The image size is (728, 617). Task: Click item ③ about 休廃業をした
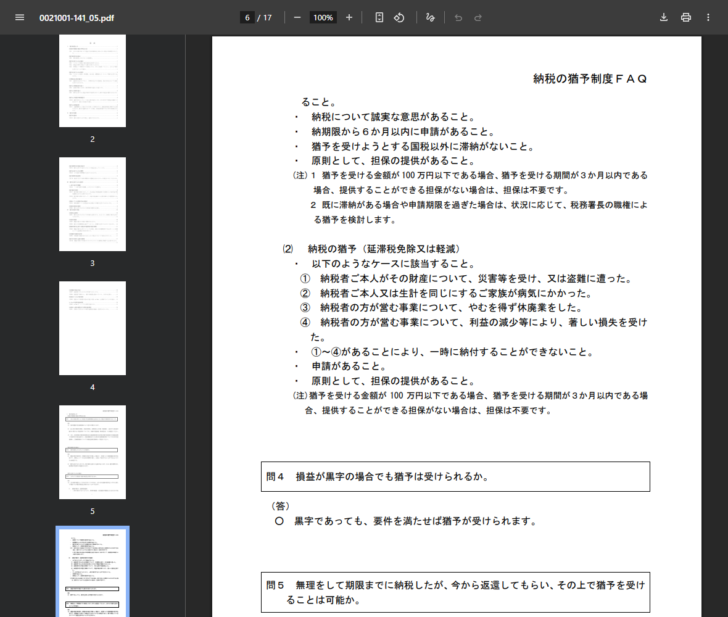(x=441, y=308)
